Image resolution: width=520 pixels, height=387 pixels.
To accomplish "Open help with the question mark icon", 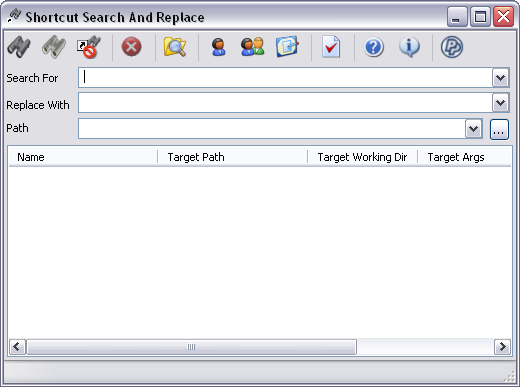I will 374,47.
